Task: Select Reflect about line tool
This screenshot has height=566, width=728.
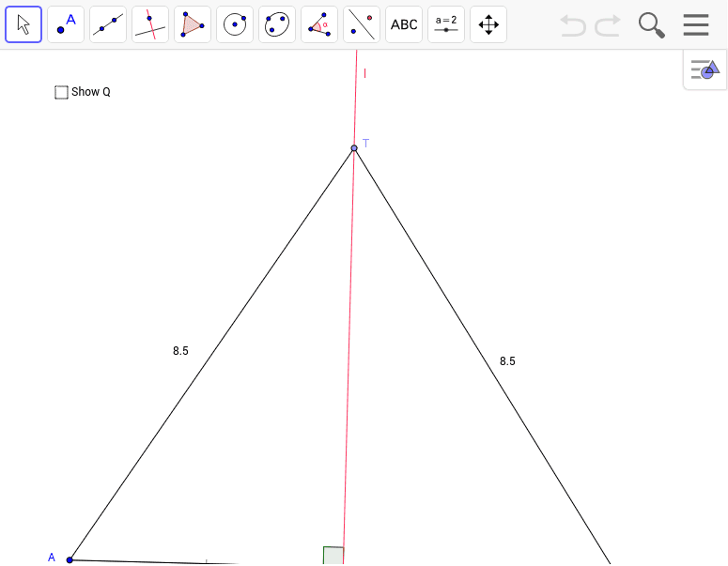Action: [362, 24]
